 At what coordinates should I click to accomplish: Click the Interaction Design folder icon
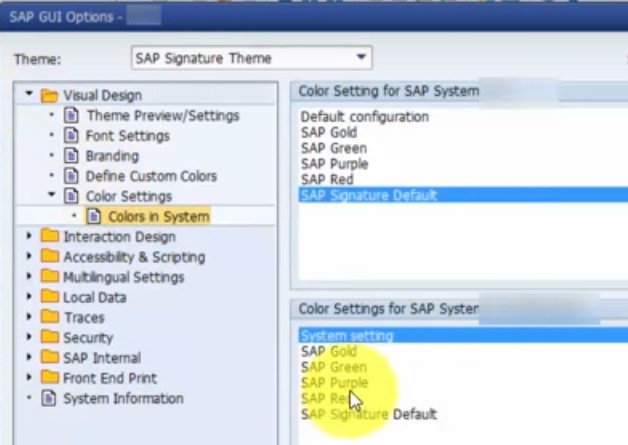click(50, 236)
